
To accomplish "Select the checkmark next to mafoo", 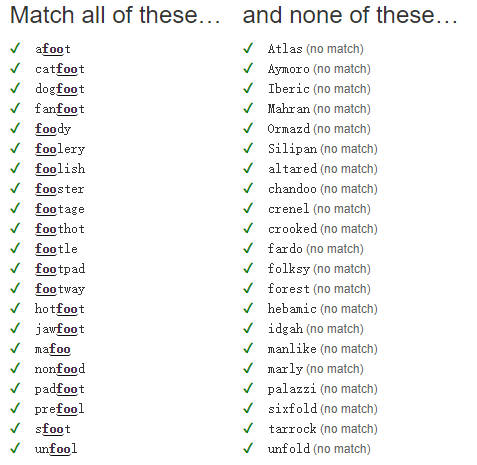I will [15, 348].
